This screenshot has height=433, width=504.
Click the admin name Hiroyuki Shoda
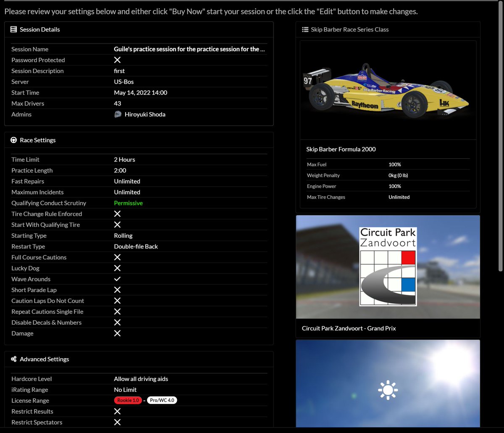145,114
